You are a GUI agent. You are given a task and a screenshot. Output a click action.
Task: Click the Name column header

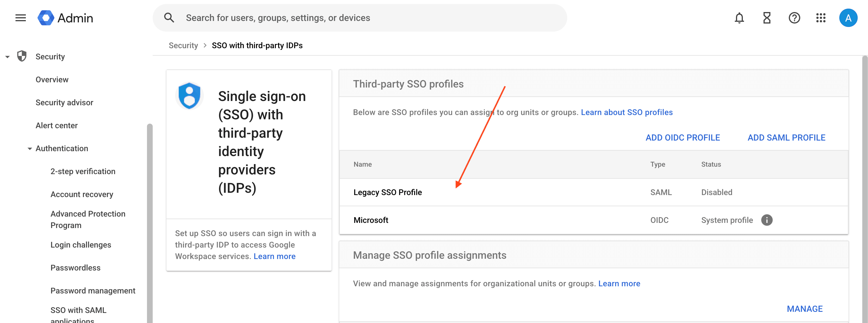point(363,164)
